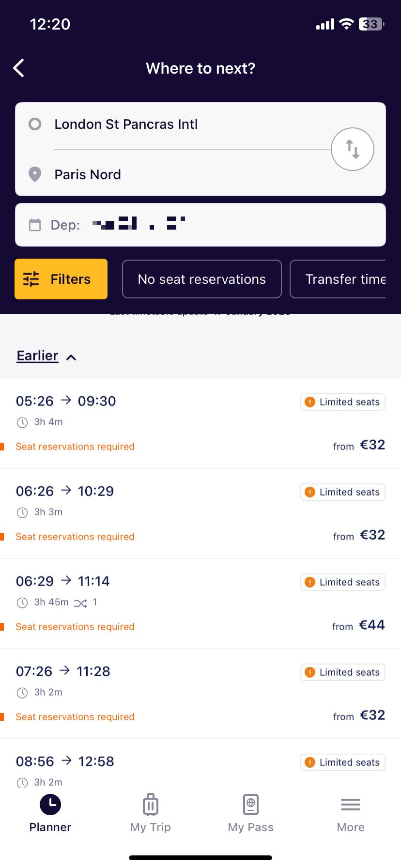Tap the London St Pancras origin circle icon
Viewport: 401px width, 868px height.
coord(35,124)
